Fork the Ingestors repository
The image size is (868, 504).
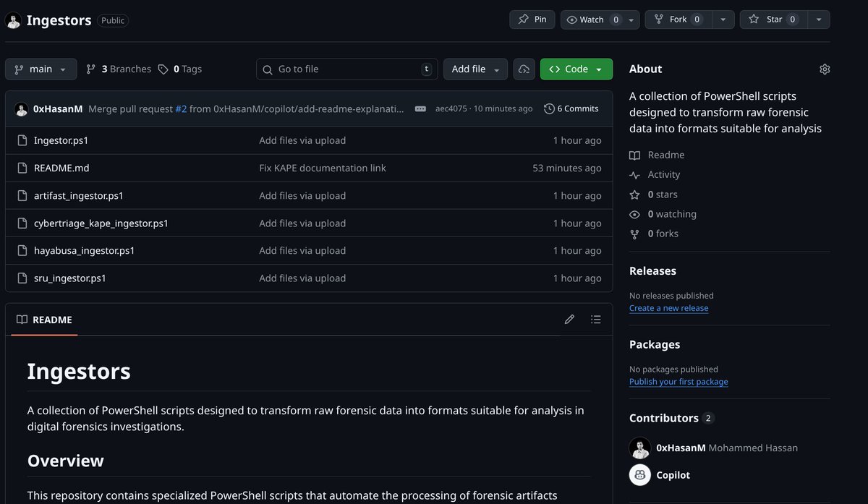pos(678,20)
